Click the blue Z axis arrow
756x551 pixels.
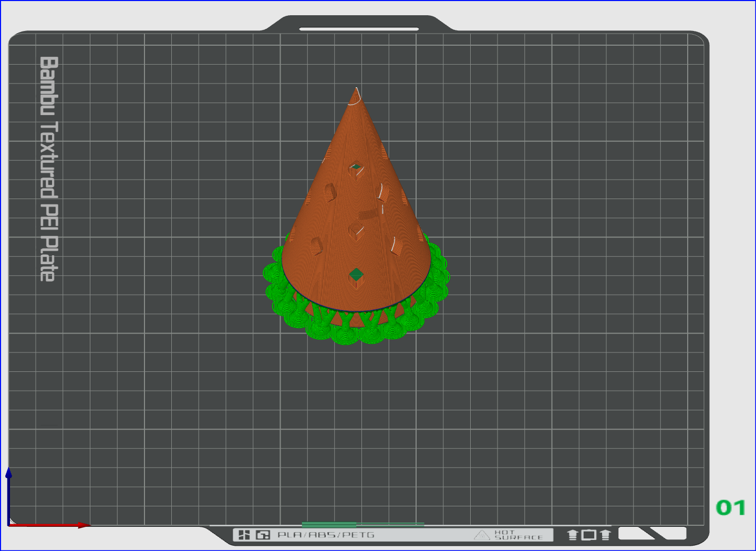coord(8,495)
